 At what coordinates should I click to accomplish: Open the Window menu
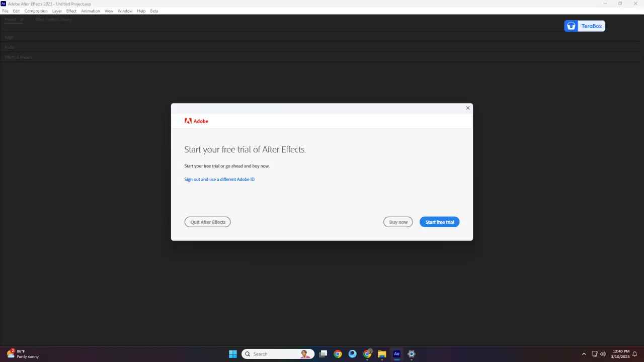pyautogui.click(x=125, y=11)
